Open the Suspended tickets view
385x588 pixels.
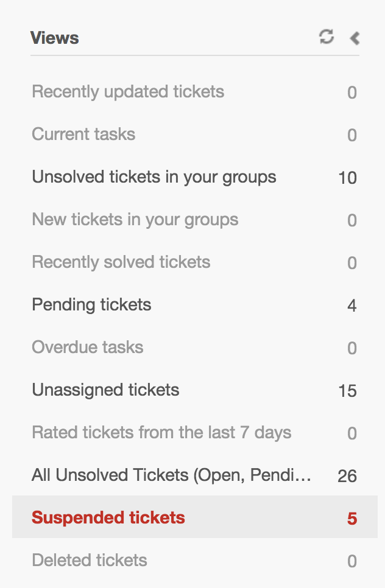tap(107, 517)
